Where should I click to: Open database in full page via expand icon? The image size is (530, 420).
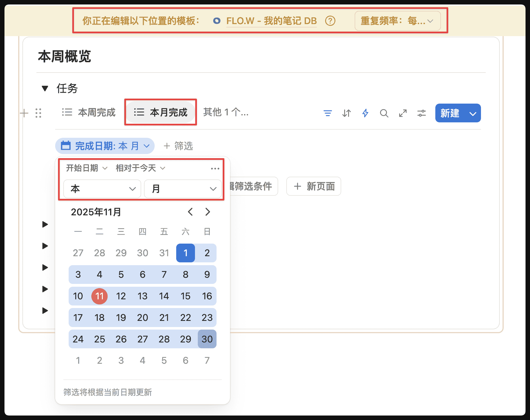coord(403,113)
